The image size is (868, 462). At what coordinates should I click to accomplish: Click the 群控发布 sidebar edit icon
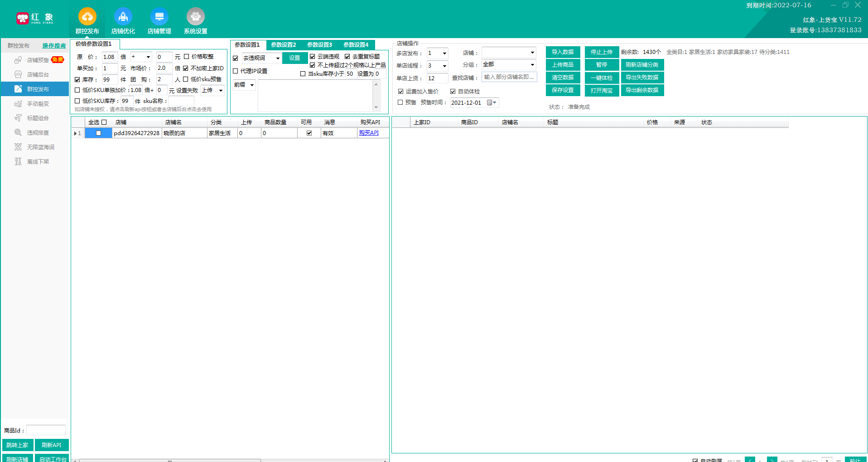pyautogui.click(x=18, y=89)
